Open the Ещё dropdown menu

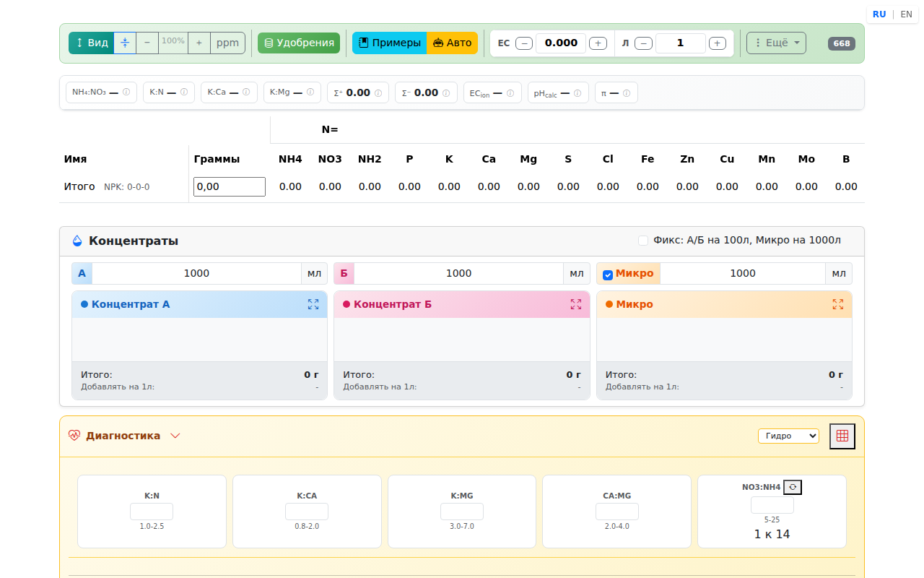(776, 43)
